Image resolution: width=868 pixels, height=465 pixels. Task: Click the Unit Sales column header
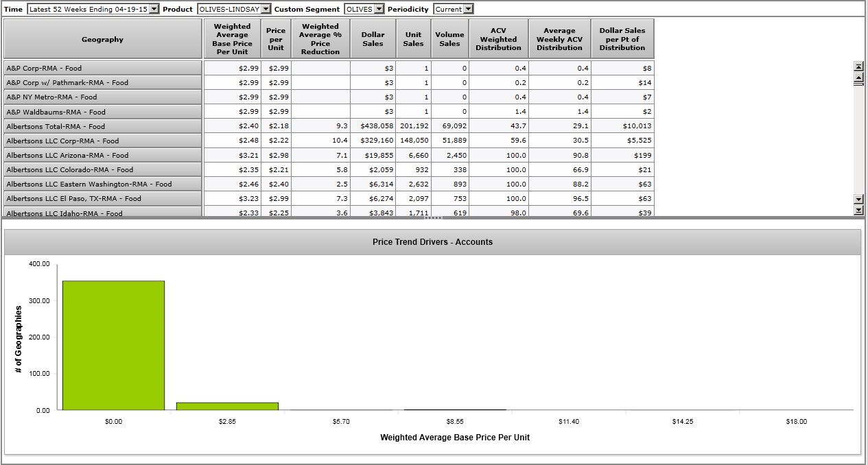tap(413, 39)
